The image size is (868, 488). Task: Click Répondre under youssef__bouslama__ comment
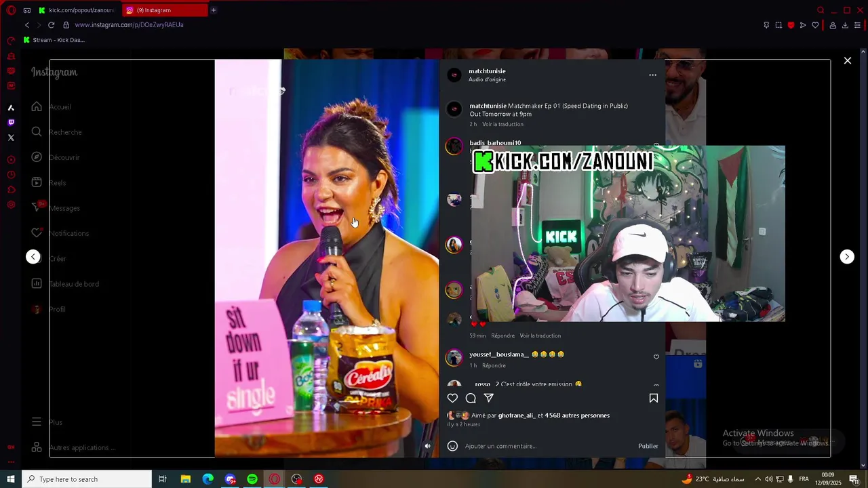[x=494, y=366]
